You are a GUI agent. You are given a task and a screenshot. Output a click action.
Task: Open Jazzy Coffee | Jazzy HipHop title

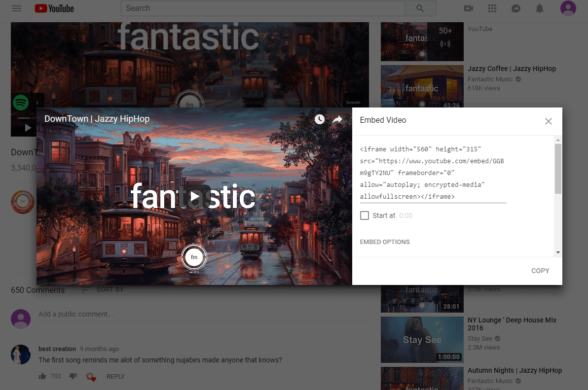512,69
